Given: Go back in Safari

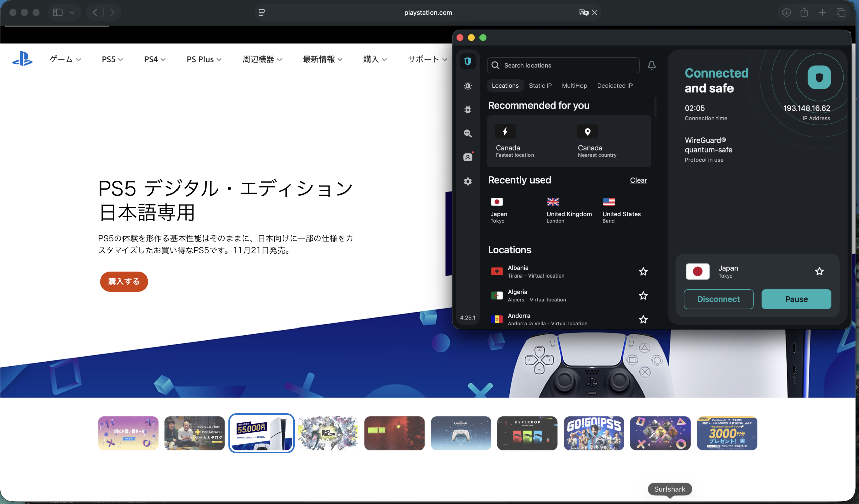Looking at the screenshot, I should pyautogui.click(x=95, y=13).
